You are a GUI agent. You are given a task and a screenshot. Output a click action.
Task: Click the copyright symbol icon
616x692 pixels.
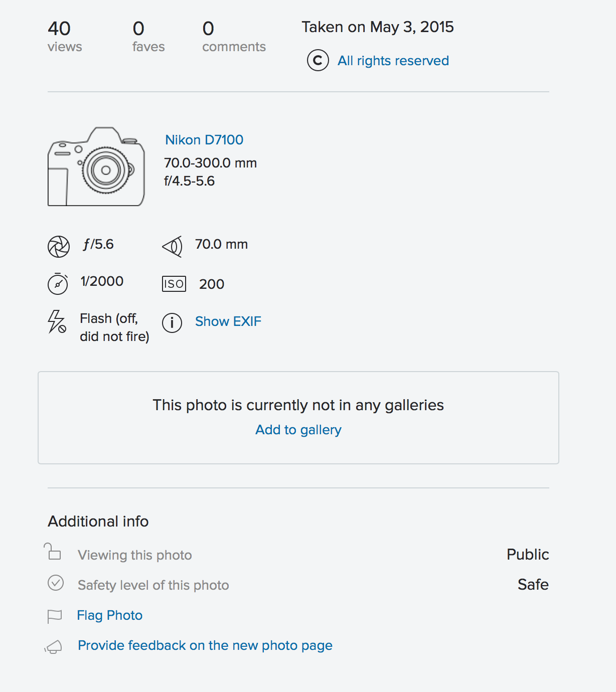tap(318, 61)
